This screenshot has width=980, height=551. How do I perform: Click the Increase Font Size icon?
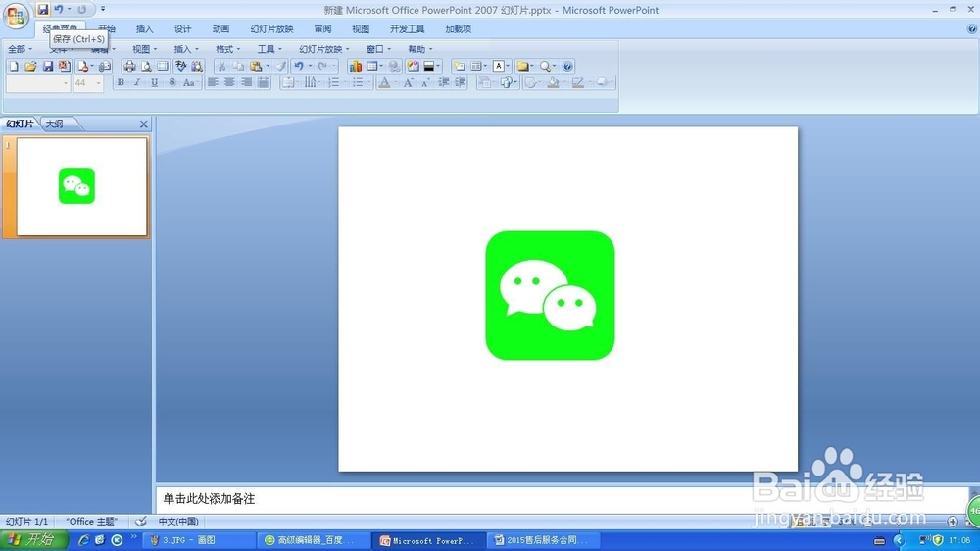(x=408, y=82)
